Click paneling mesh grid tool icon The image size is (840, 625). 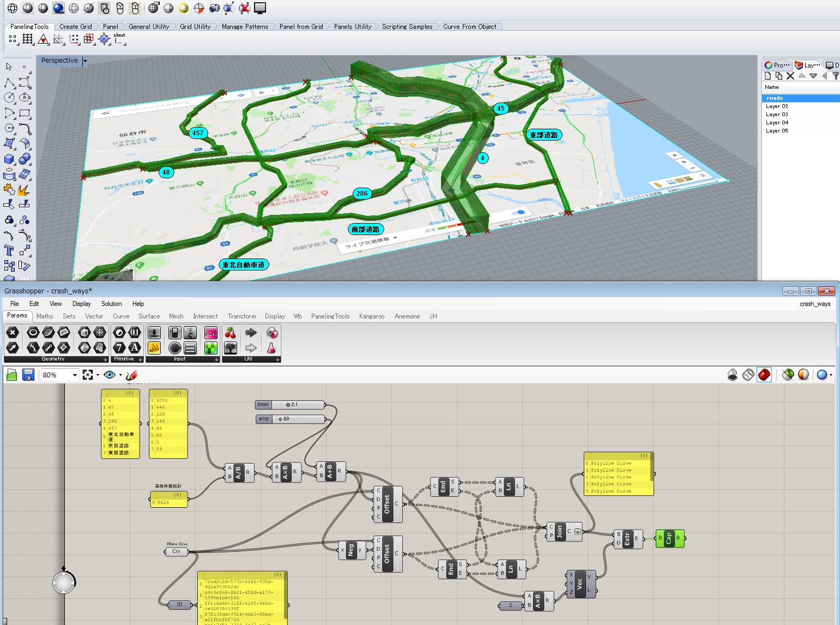pos(28,39)
